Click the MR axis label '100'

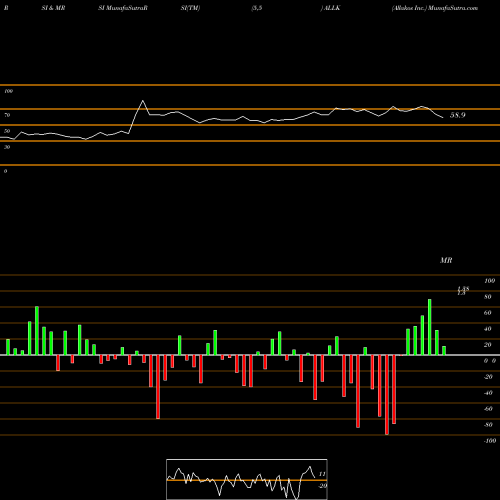(489, 281)
